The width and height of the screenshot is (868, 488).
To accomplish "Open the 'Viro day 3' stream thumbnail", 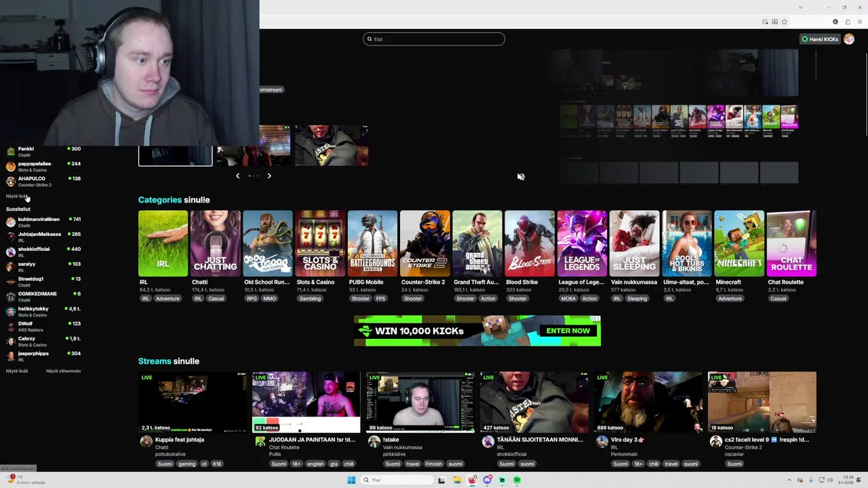I will coord(648,402).
